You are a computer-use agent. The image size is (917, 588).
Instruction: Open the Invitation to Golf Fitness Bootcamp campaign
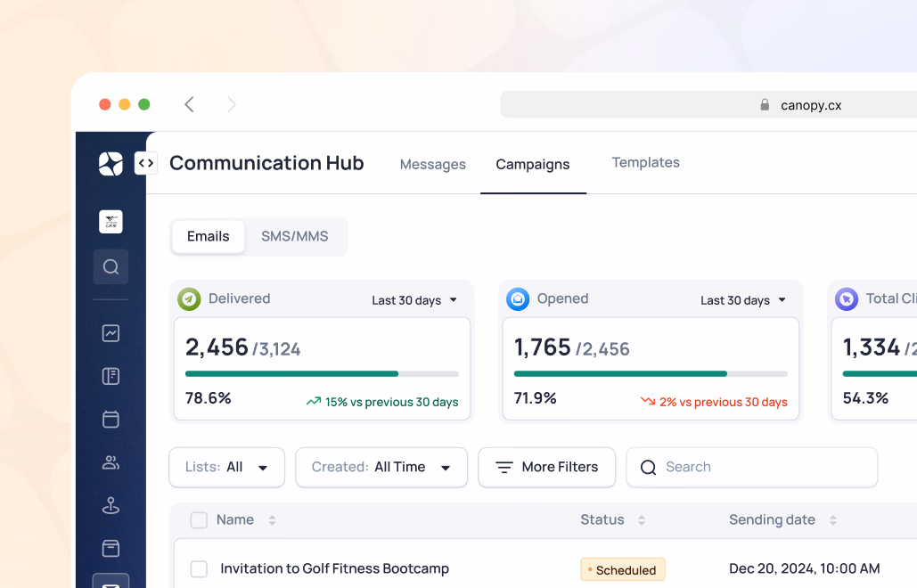tap(334, 568)
